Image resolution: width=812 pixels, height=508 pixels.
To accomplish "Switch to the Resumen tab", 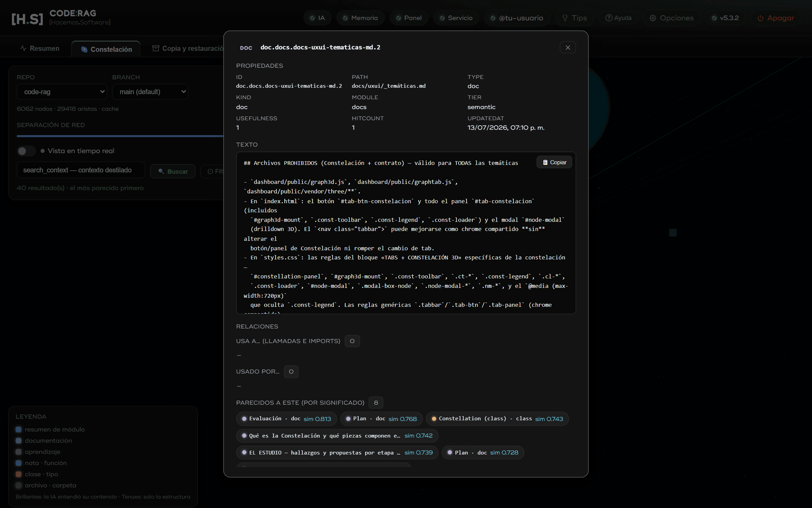I will point(40,48).
